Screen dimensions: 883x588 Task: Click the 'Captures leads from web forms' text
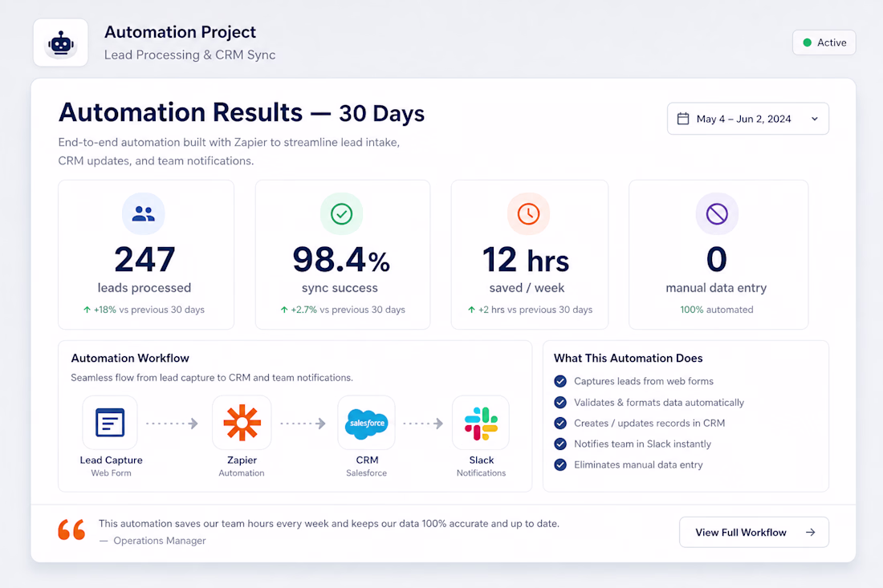coord(644,382)
